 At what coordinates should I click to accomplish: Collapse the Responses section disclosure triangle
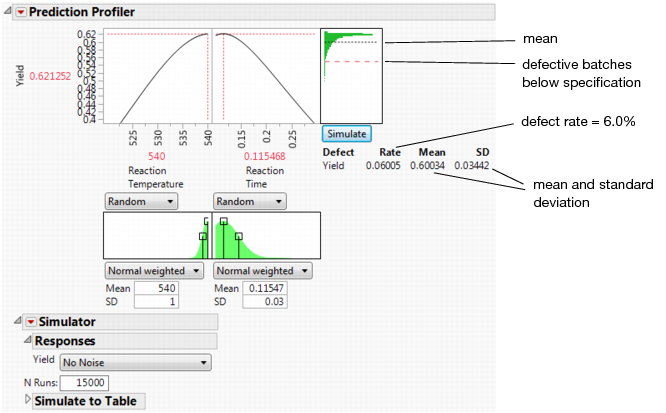pyautogui.click(x=28, y=339)
